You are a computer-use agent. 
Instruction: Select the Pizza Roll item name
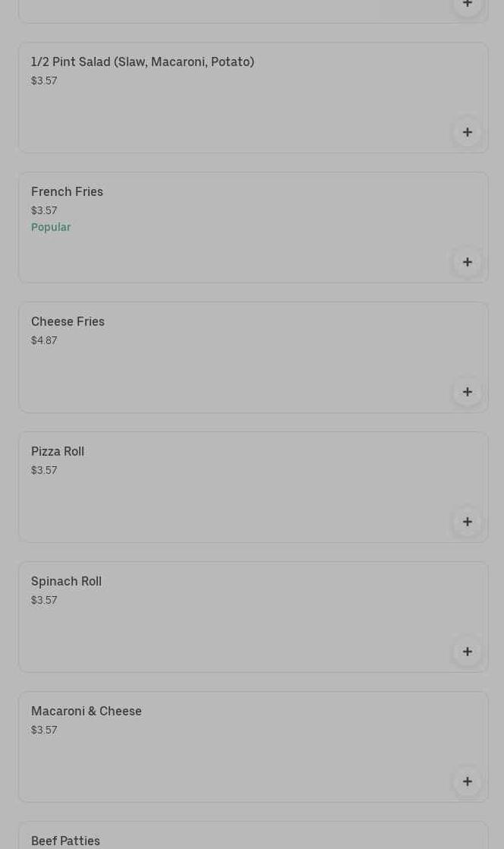pyautogui.click(x=58, y=452)
